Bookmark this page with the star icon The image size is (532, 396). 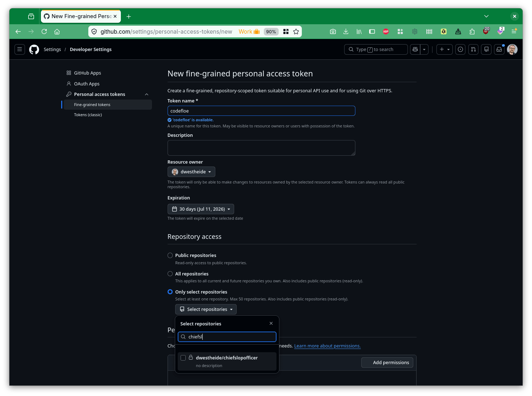296,31
